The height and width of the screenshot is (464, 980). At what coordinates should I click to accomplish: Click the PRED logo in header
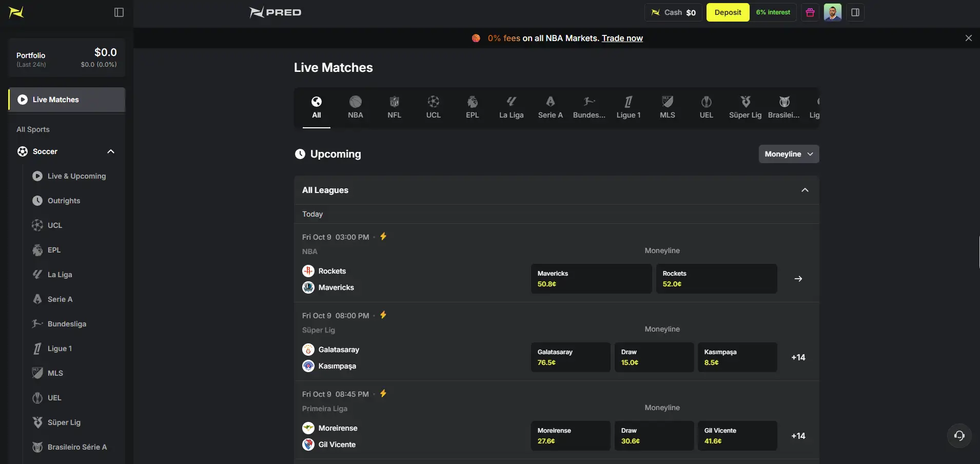coord(276,12)
